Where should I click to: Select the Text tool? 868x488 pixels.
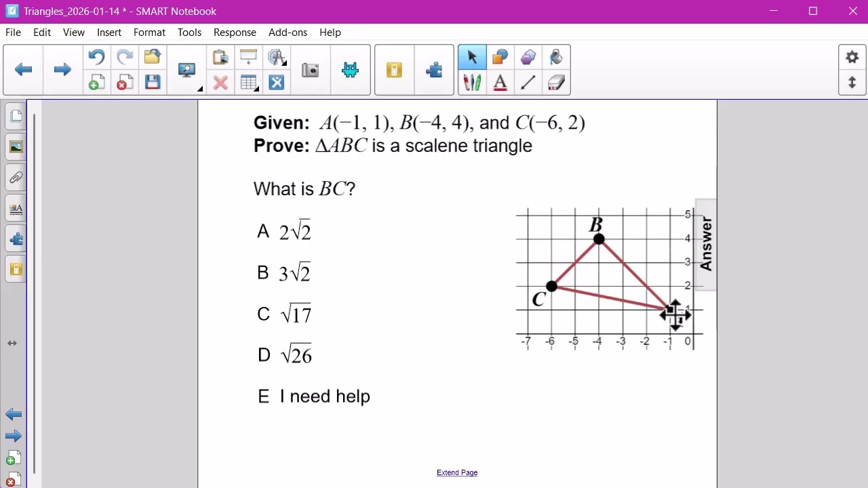pyautogui.click(x=500, y=83)
